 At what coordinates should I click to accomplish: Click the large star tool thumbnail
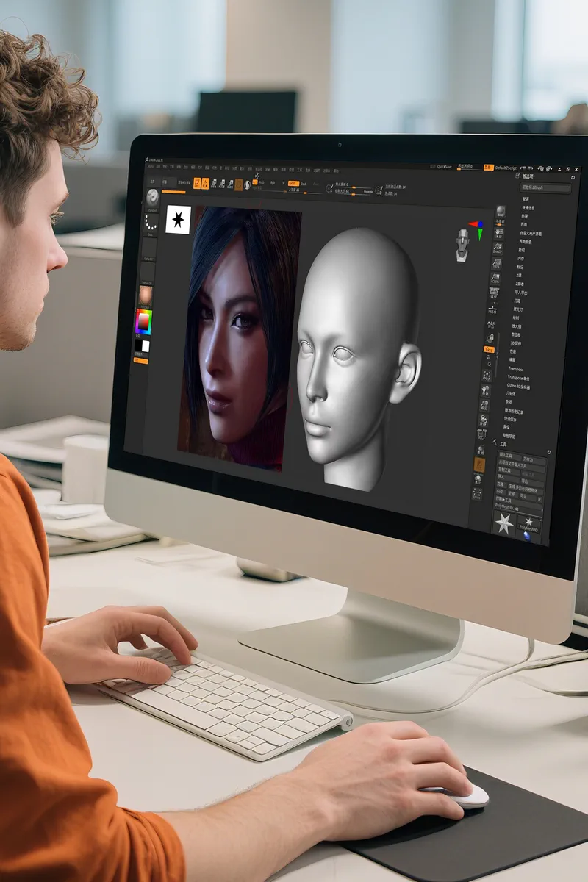pos(503,523)
